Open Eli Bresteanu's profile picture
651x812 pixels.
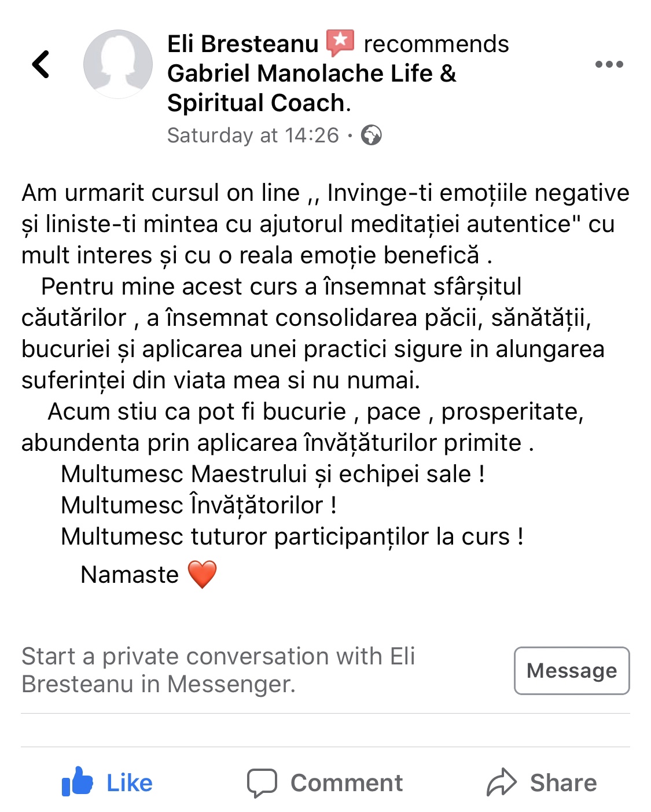[118, 64]
